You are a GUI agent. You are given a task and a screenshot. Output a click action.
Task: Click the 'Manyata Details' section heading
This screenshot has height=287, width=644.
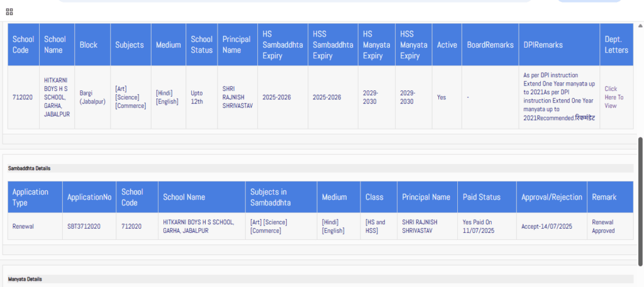pyautogui.click(x=25, y=278)
